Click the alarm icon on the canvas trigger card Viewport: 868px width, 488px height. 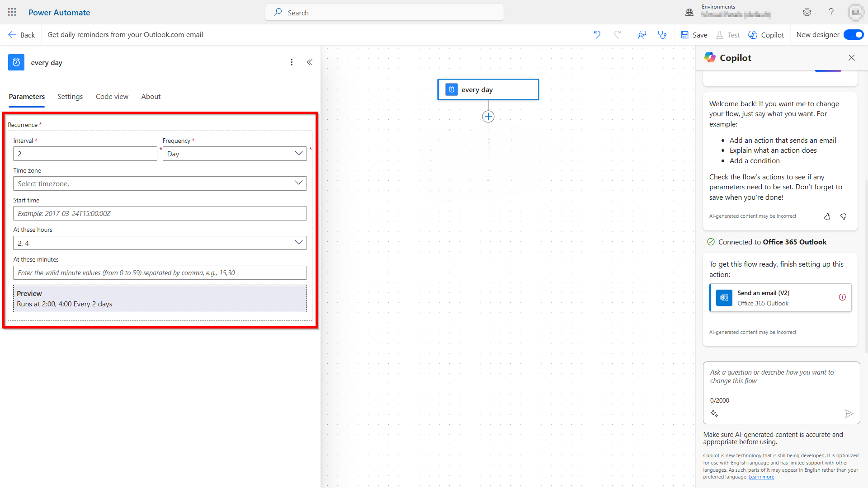pos(452,89)
